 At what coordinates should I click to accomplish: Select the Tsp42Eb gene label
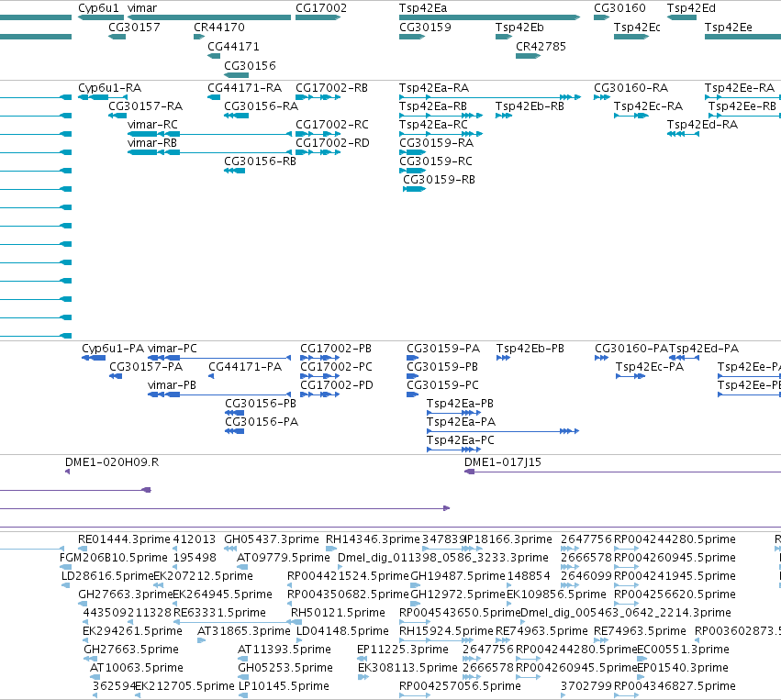(519, 27)
